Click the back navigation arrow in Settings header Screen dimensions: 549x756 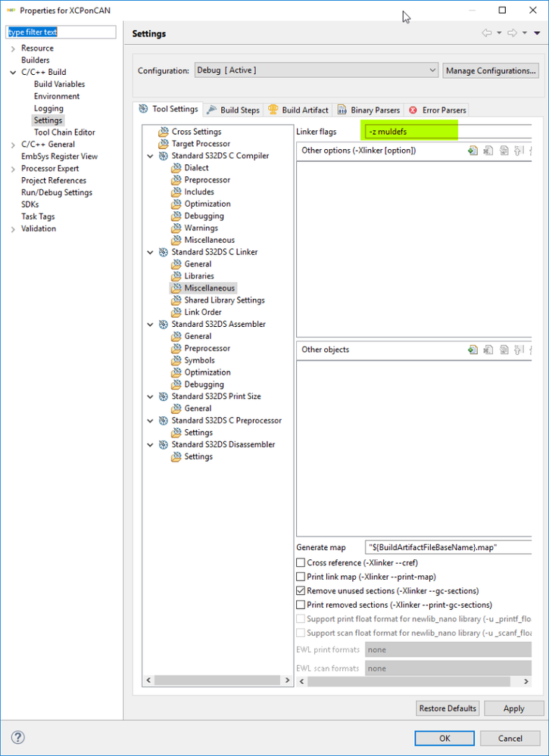[486, 33]
